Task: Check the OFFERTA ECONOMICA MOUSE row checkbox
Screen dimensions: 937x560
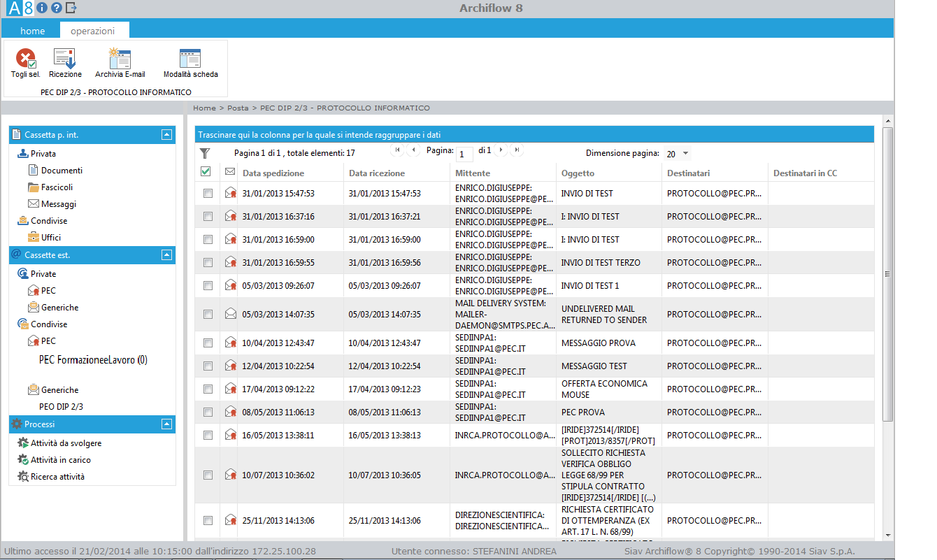Action: pos(208,389)
